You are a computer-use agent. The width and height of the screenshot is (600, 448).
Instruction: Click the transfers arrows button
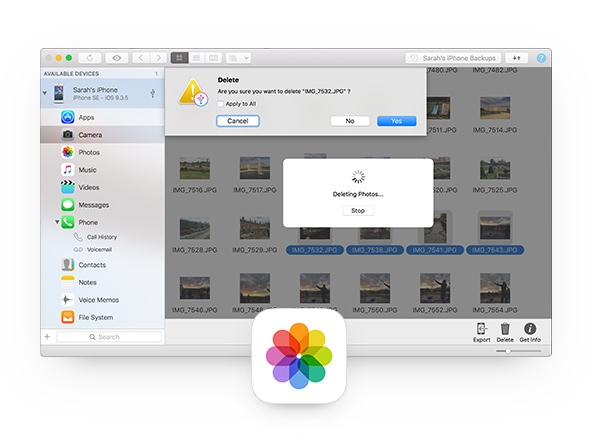tap(517, 58)
